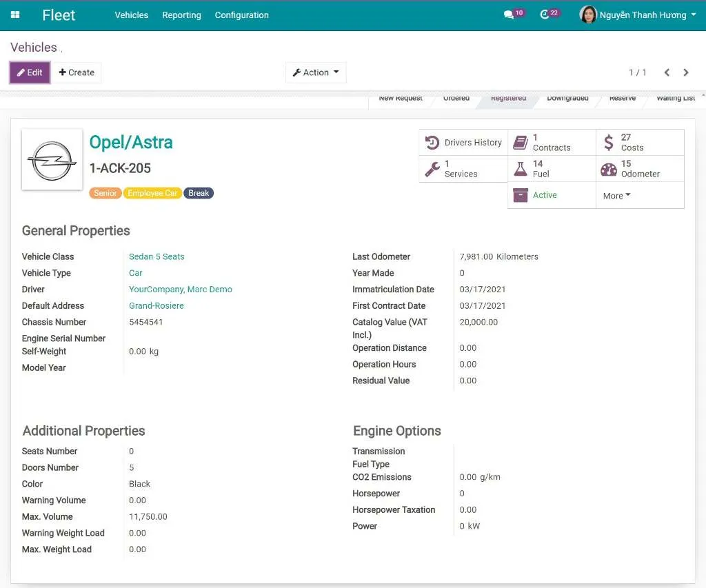Click the General Properties heading
706x588 pixels.
click(x=76, y=230)
